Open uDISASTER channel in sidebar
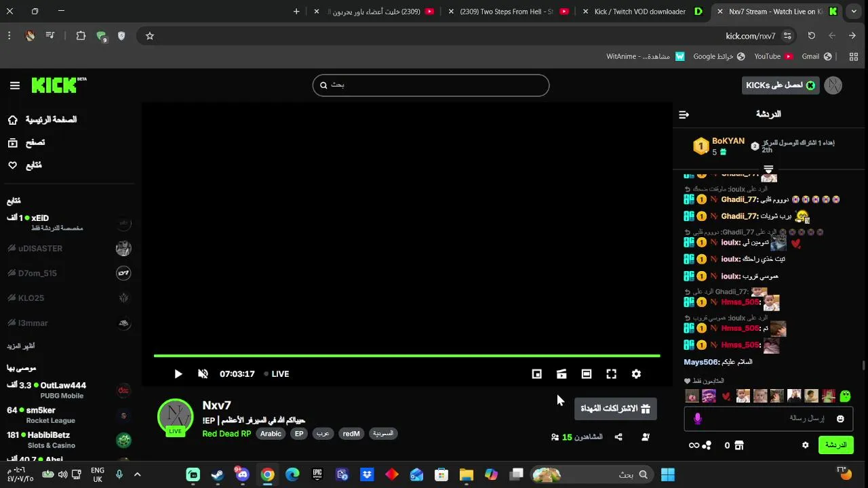Image resolution: width=868 pixels, height=488 pixels. (68, 249)
